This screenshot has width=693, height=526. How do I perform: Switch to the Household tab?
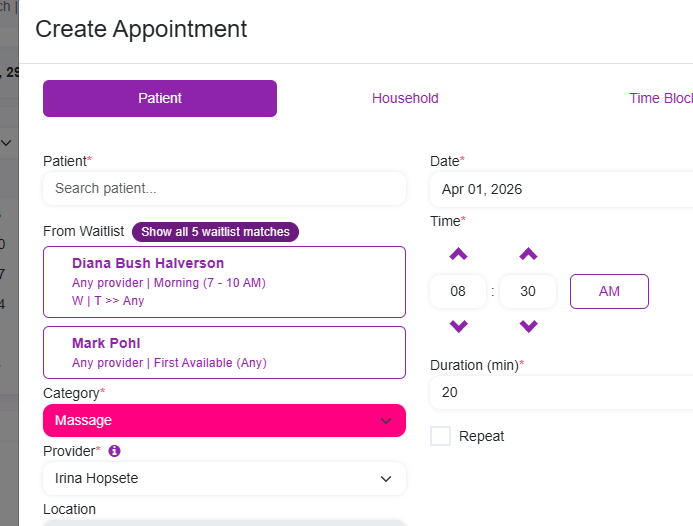point(405,98)
